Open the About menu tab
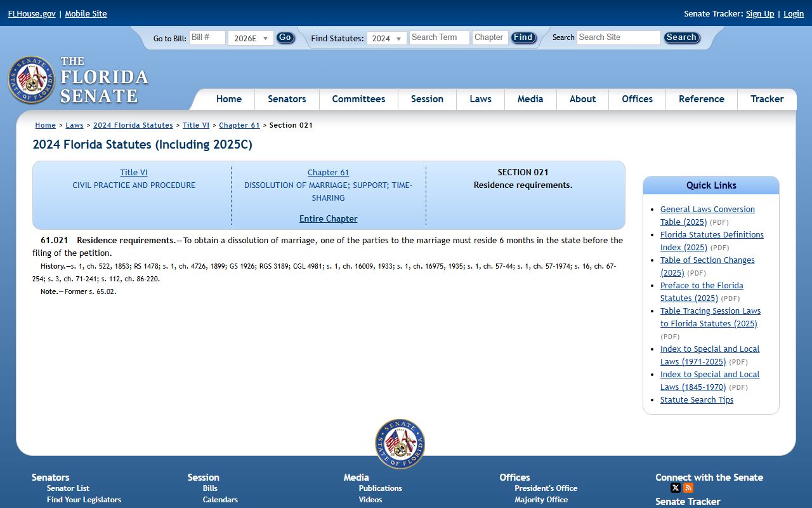Screen dimensions: 812x508 (x=582, y=99)
